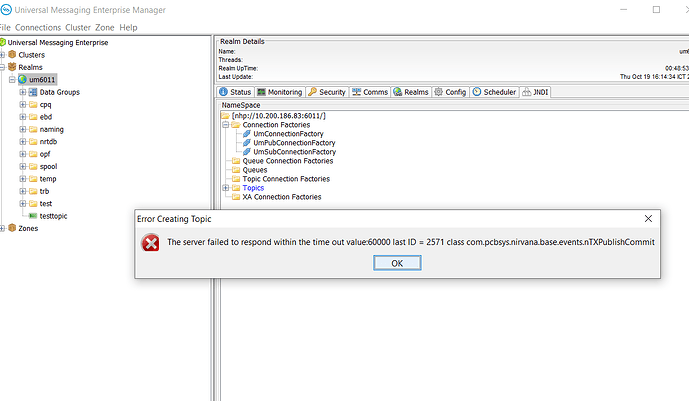Expand the opf folder node
Viewport: 689px width, 401px height.
[x=22, y=154]
